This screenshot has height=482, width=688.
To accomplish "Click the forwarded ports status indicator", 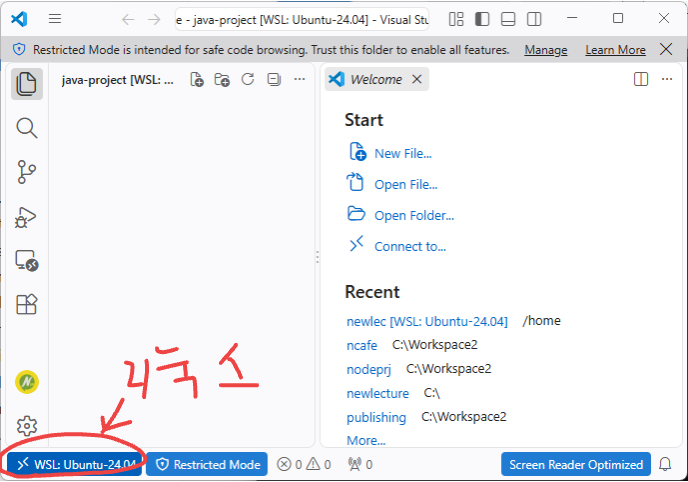I will [x=360, y=464].
